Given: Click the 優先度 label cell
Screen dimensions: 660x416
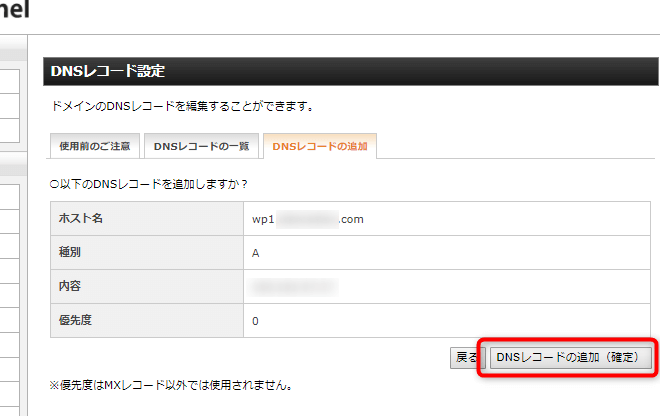Looking at the screenshot, I should tap(146, 321).
